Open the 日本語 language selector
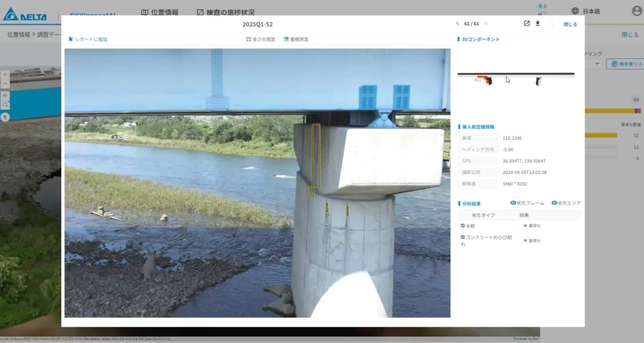The width and height of the screenshot is (644, 343). (x=586, y=11)
